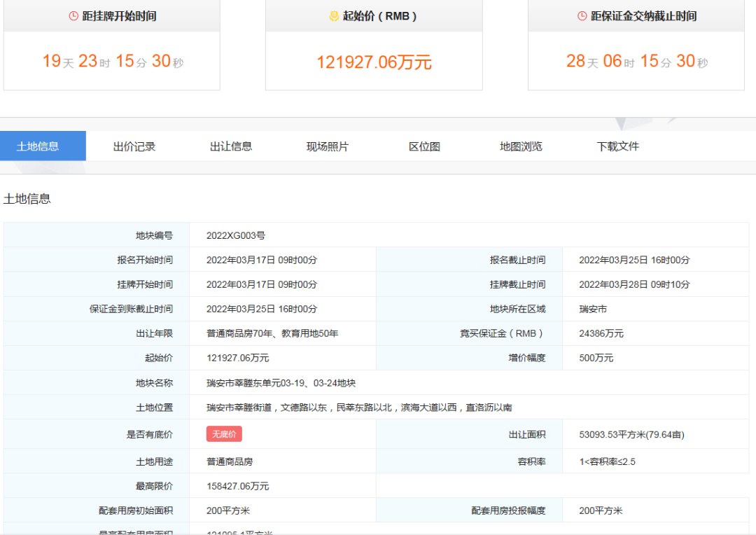Select parcel number 2022XG003号
Viewport: 756px width, 535px height.
click(x=236, y=235)
